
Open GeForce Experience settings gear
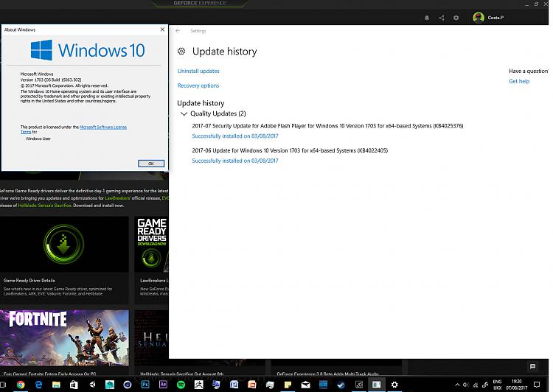[x=456, y=18]
